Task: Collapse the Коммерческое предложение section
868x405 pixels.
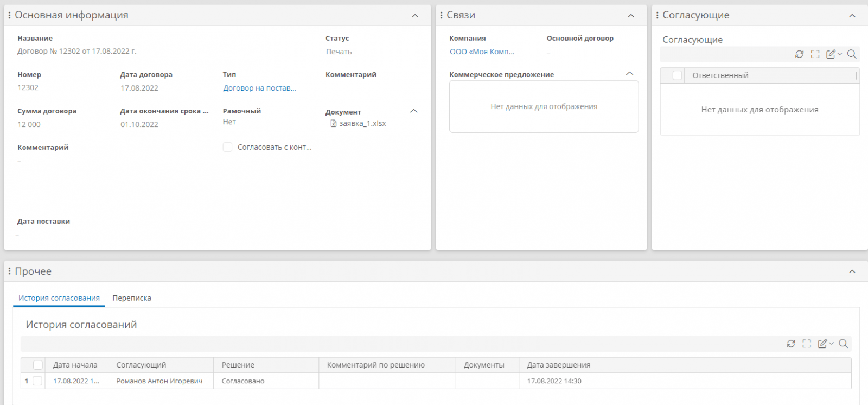Action: coord(629,74)
